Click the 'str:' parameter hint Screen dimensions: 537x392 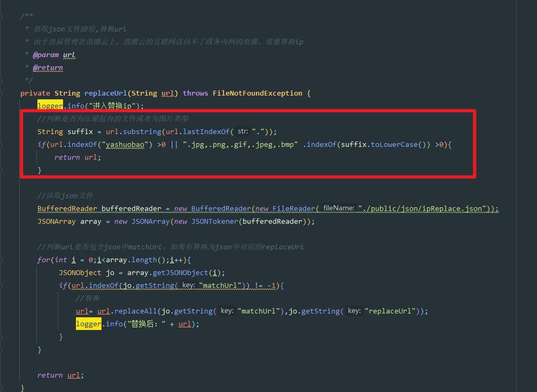coord(243,131)
